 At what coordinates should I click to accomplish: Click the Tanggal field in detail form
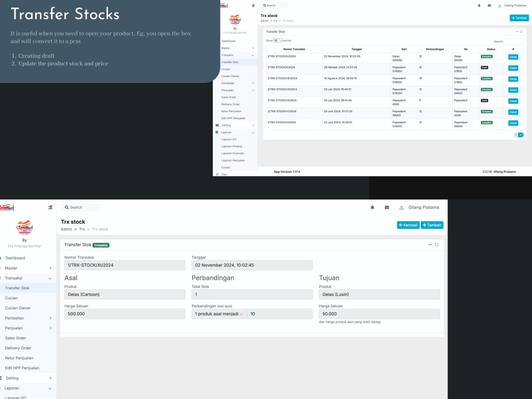pyautogui.click(x=252, y=265)
